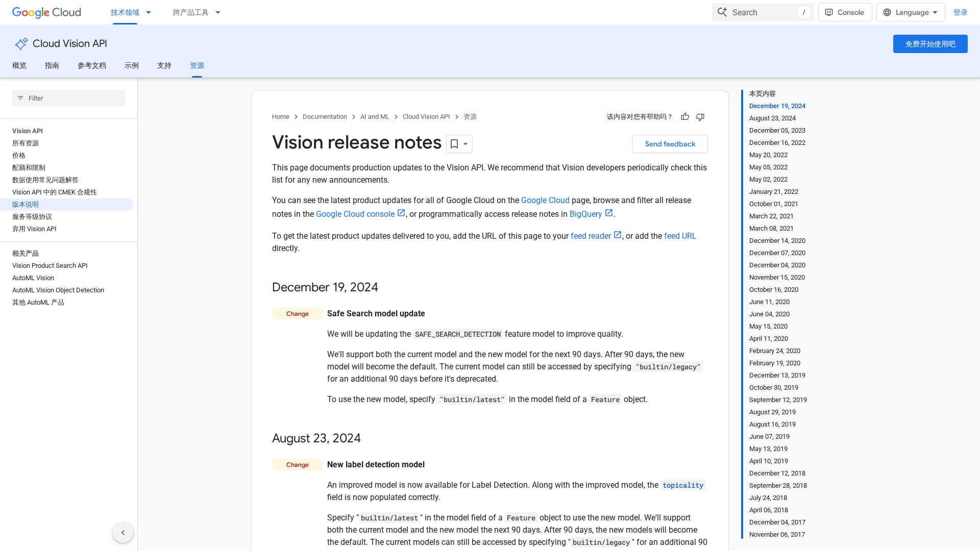
Task: Click the bookmark icon next to title
Action: pos(454,144)
